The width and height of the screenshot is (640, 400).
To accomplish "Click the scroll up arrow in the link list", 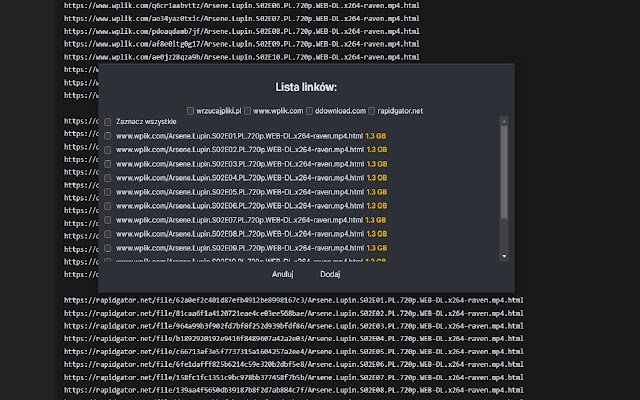I will coord(504,121).
